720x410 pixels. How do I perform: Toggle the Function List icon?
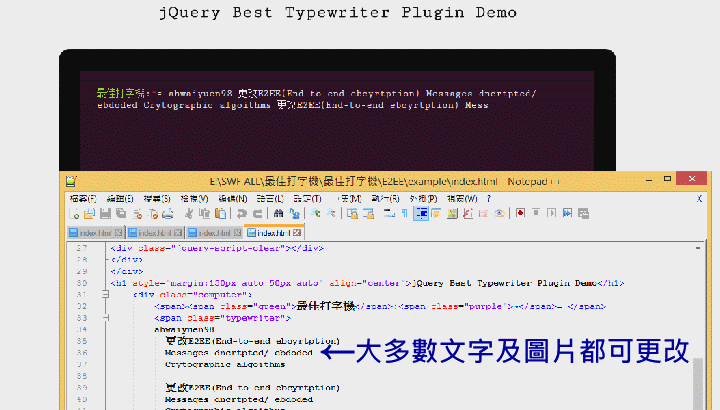coord(468,213)
